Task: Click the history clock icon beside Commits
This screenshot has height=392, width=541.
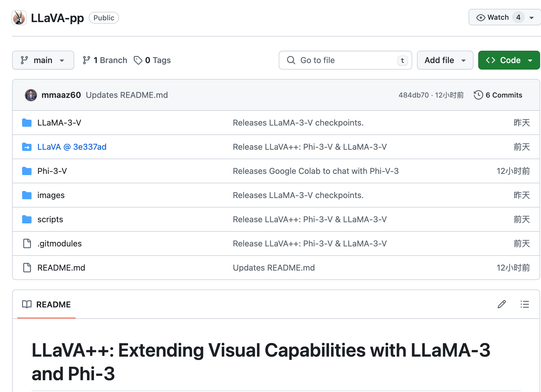Action: point(478,95)
